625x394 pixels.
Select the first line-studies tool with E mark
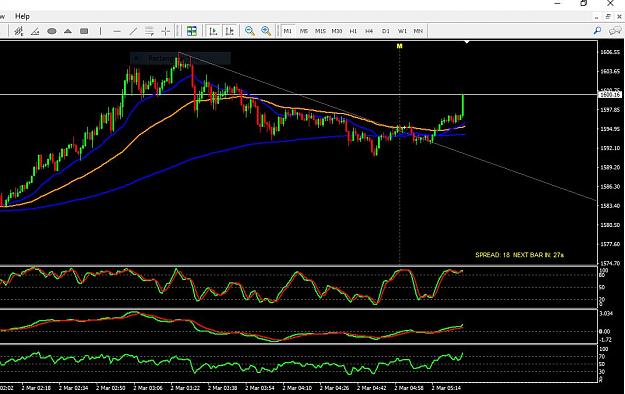point(19,31)
